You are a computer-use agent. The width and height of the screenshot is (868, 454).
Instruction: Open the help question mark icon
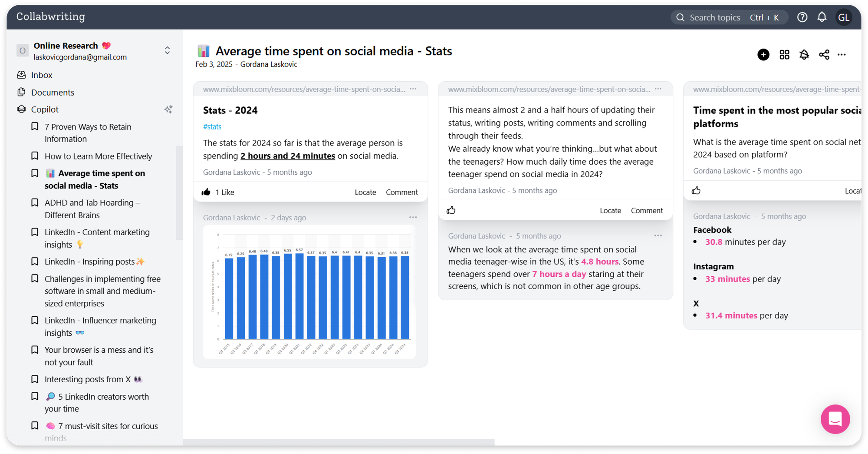pos(802,17)
